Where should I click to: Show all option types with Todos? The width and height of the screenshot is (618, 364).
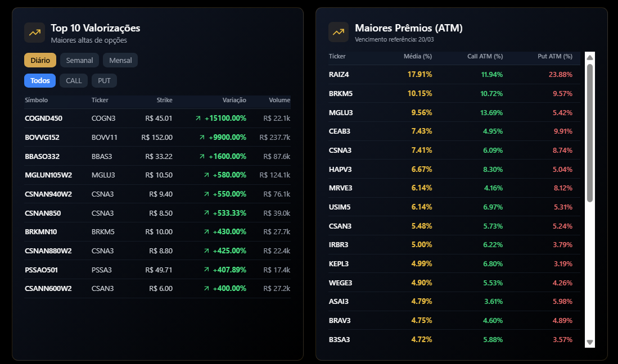tap(40, 80)
